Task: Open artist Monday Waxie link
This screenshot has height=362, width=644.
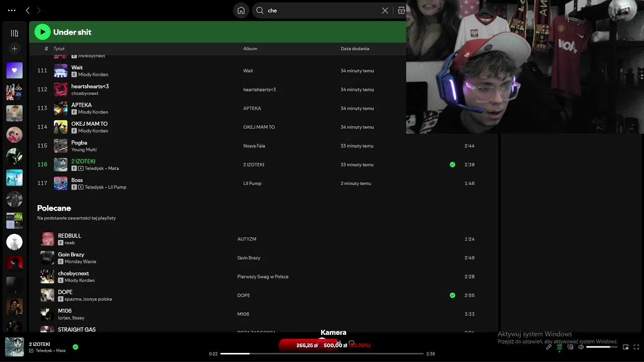Action: coord(80,261)
